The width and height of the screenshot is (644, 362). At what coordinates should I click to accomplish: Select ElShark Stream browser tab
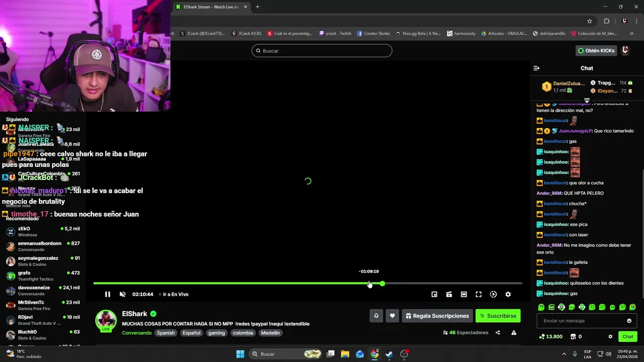[211, 7]
